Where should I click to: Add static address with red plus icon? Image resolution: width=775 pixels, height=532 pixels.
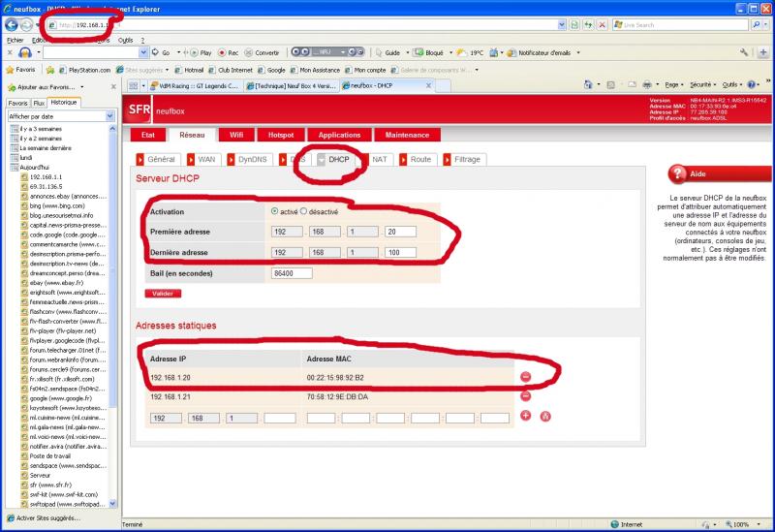pyautogui.click(x=525, y=416)
